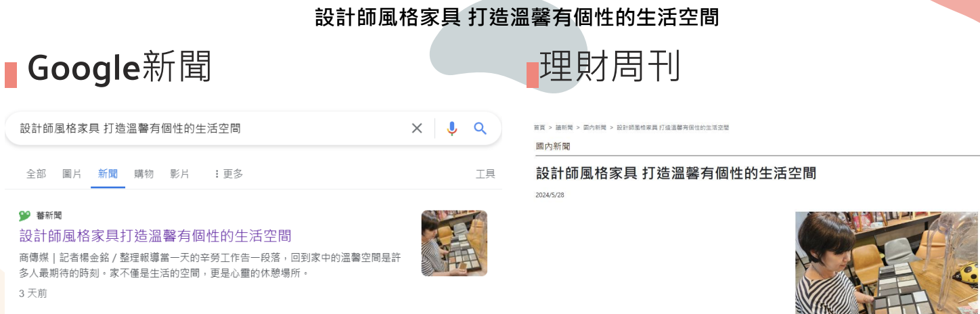Click the 國內新聞 section heading

click(553, 146)
